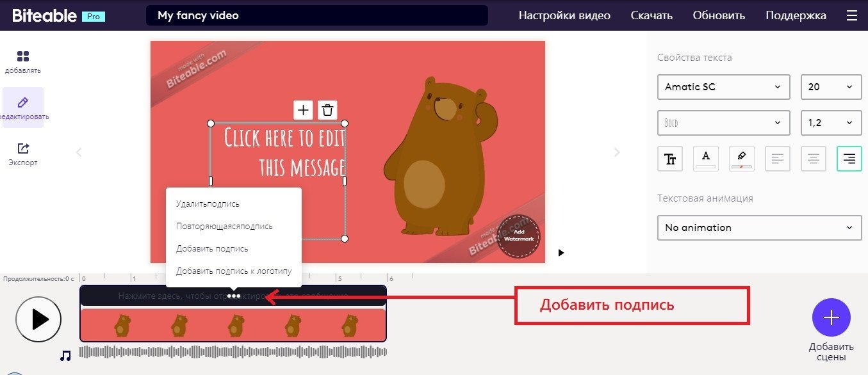
Task: Open the text color picker A
Action: tap(706, 159)
